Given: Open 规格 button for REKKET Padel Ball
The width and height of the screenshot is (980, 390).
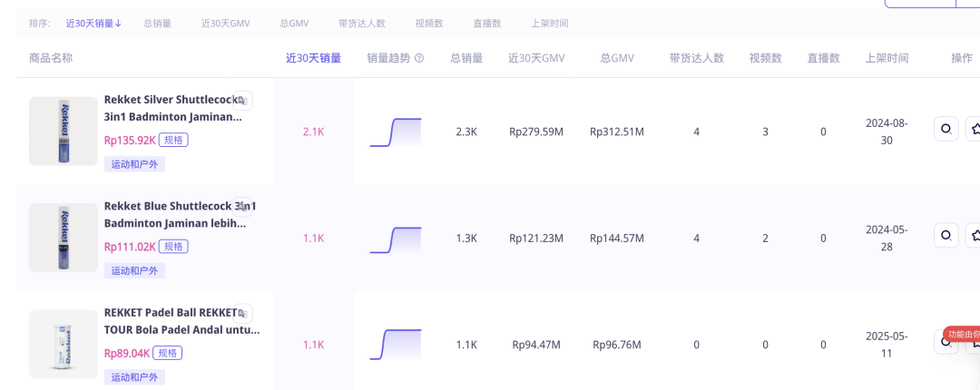Looking at the screenshot, I should click(167, 353).
